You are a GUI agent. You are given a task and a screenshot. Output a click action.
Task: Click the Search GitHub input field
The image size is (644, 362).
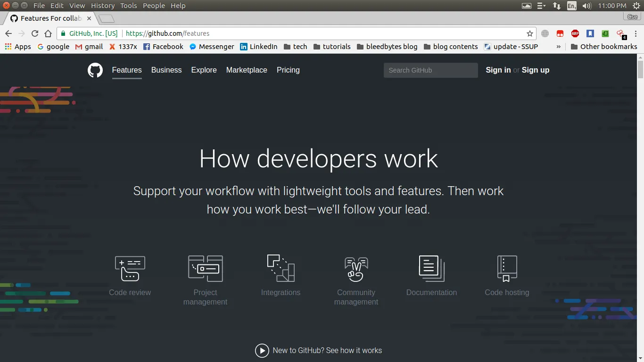coord(430,70)
